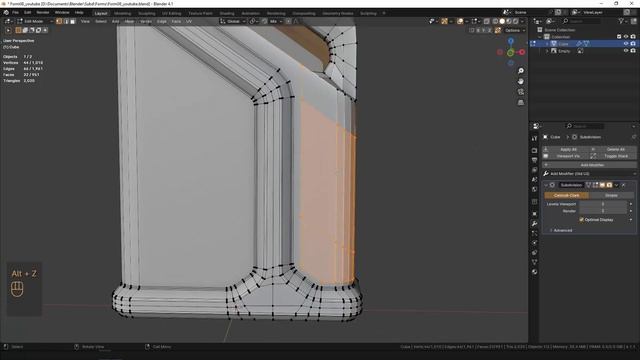
Task: Hide the Empty object in outliner
Action: pos(626,51)
